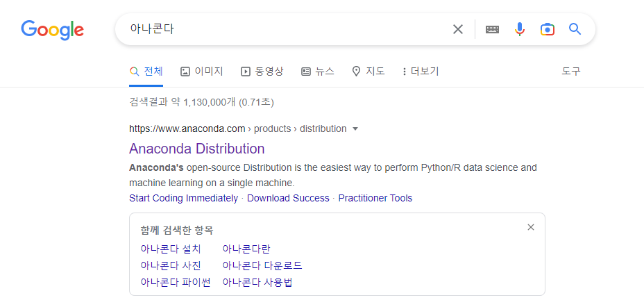Select the 전체 tab
The width and height of the screenshot is (644, 307).
coord(146,72)
